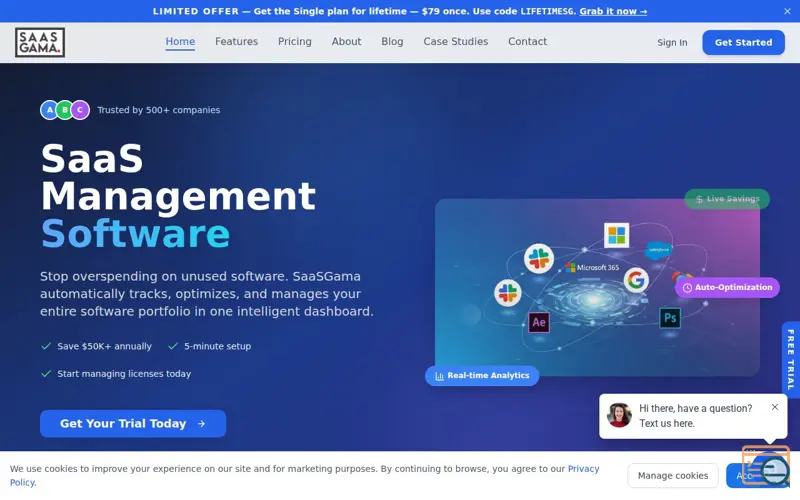The height and width of the screenshot is (500, 800).
Task: Click avatar circle C
Action: tap(80, 110)
